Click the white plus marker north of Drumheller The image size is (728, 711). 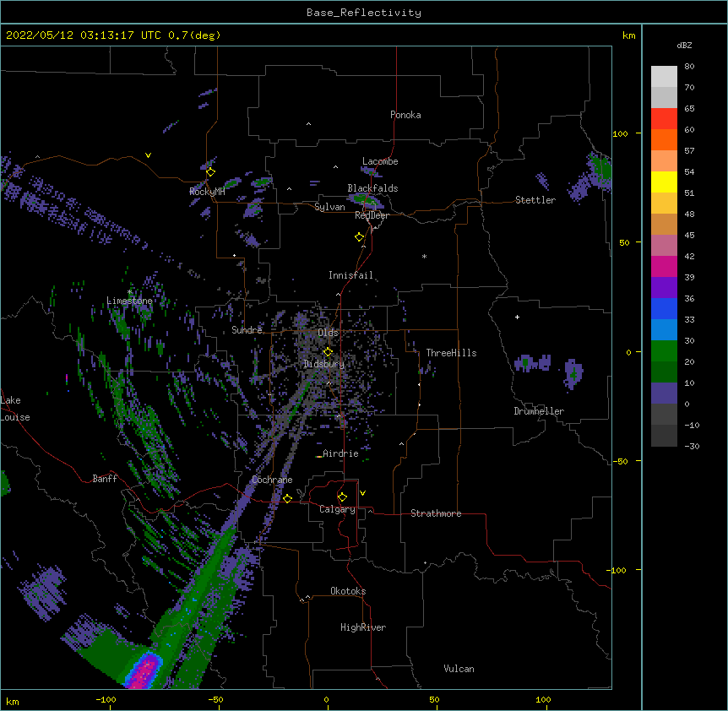coord(517,317)
